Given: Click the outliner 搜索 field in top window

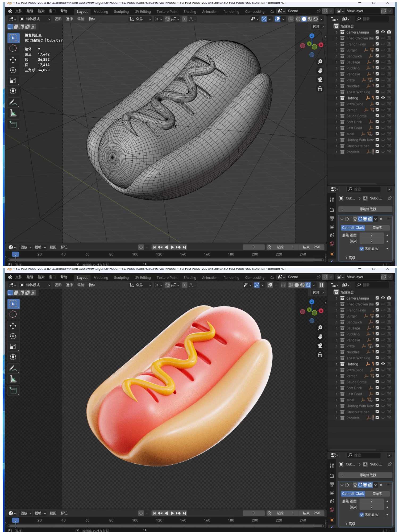Looking at the screenshot, I should pos(373,19).
